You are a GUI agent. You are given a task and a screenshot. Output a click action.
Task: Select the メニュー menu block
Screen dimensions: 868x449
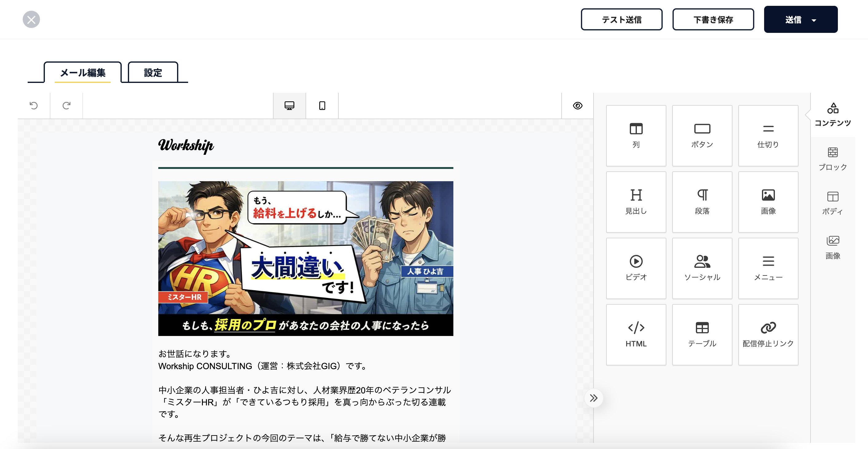(768, 268)
